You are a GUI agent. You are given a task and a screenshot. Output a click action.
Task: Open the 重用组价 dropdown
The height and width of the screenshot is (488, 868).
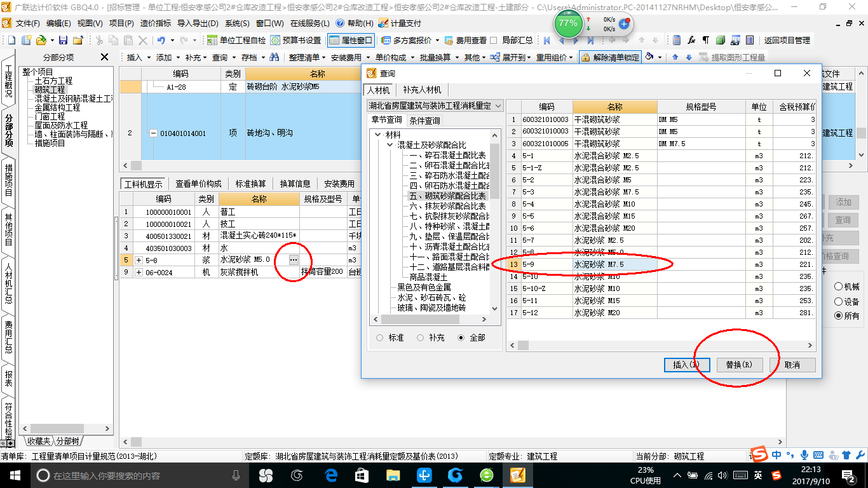pos(554,57)
